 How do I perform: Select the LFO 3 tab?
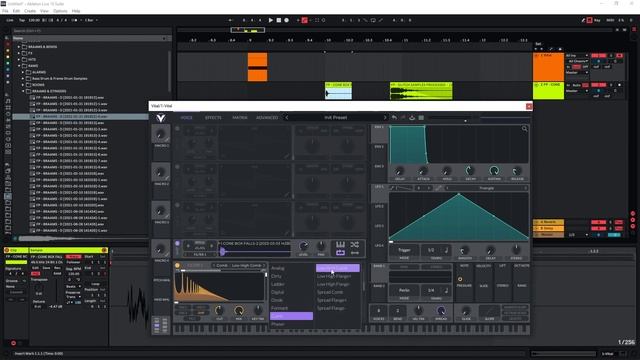click(x=379, y=226)
